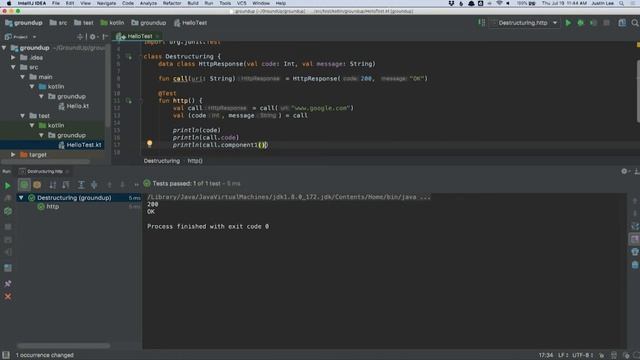Click the HelloTest breadcrumb in the navigation bar

(191, 23)
